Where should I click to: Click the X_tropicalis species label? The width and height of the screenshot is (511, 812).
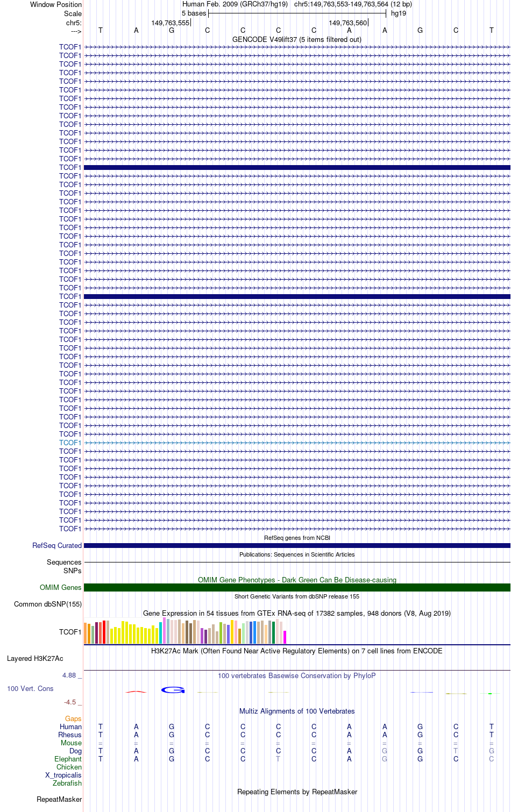point(63,775)
